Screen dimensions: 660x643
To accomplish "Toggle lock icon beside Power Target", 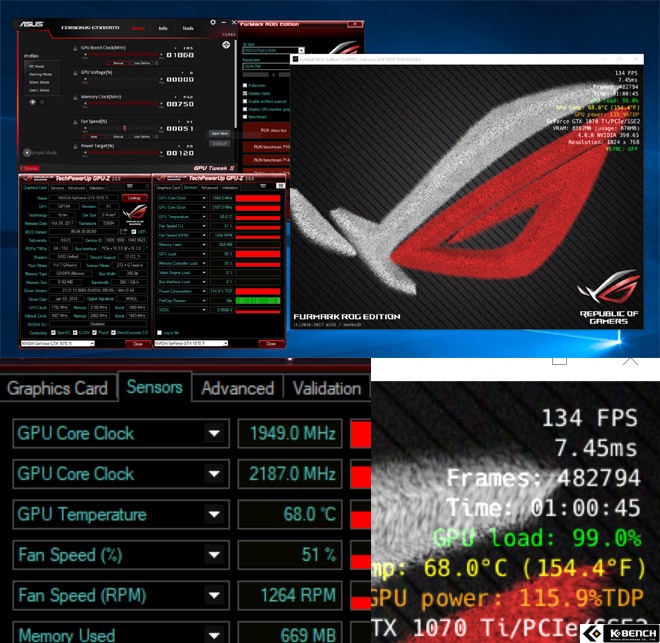I will click(75, 146).
